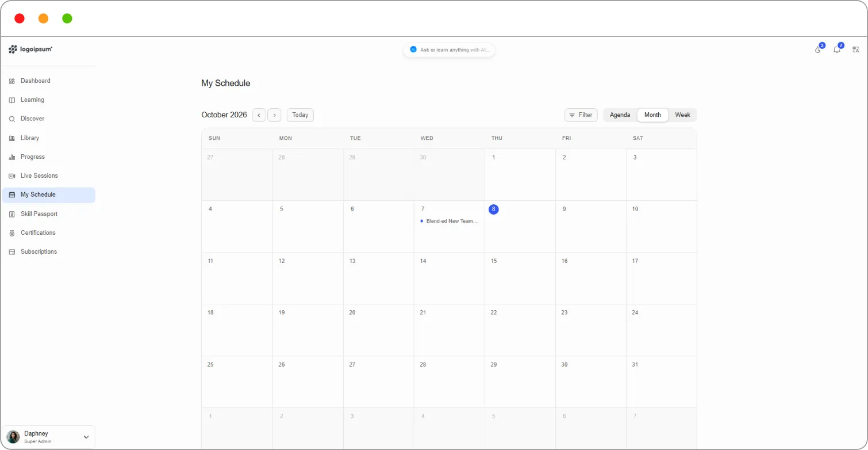Switch to Week view
Screen dimensions: 868x450
click(x=682, y=115)
